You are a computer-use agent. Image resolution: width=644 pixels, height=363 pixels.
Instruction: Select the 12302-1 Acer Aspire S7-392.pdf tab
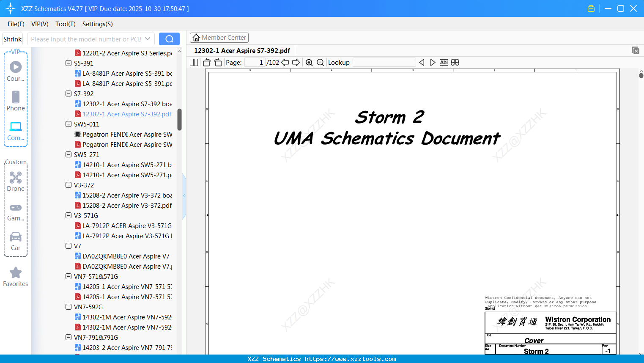(242, 51)
